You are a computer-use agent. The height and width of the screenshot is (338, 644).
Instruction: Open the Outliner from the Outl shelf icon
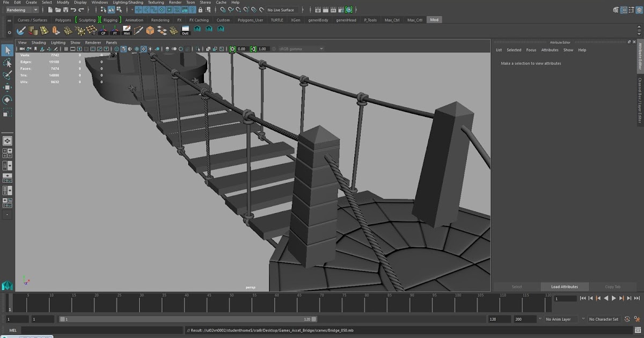coord(185,30)
